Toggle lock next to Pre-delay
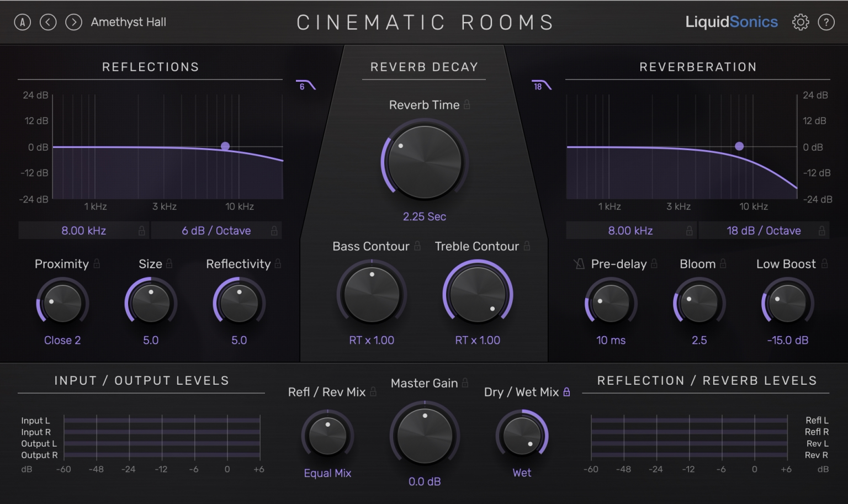 point(654,263)
